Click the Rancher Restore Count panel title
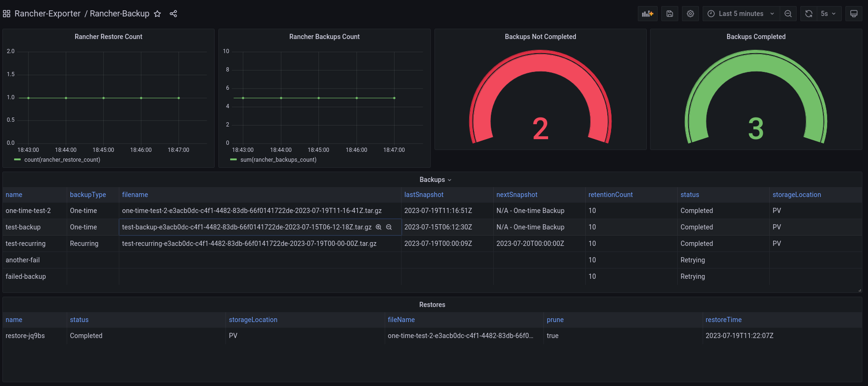 tap(108, 37)
